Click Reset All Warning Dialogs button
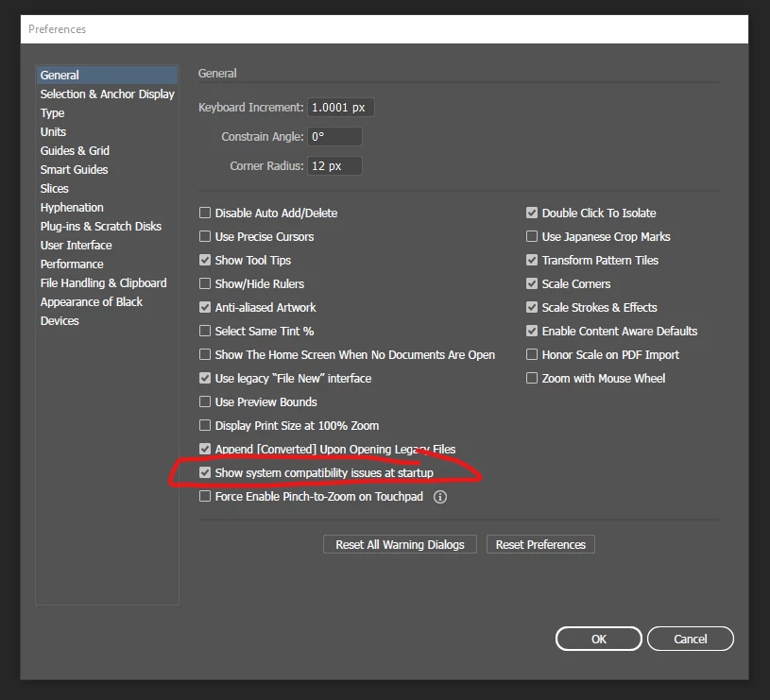The width and height of the screenshot is (770, 700). pyautogui.click(x=400, y=544)
